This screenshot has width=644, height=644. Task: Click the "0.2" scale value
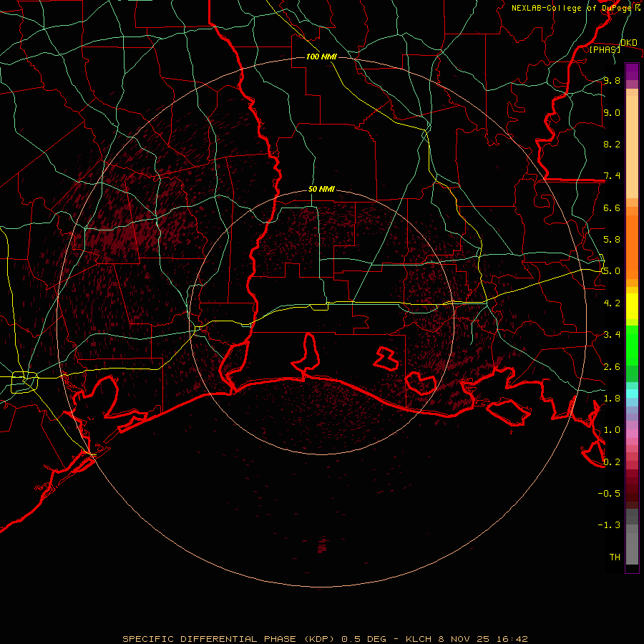click(612, 462)
